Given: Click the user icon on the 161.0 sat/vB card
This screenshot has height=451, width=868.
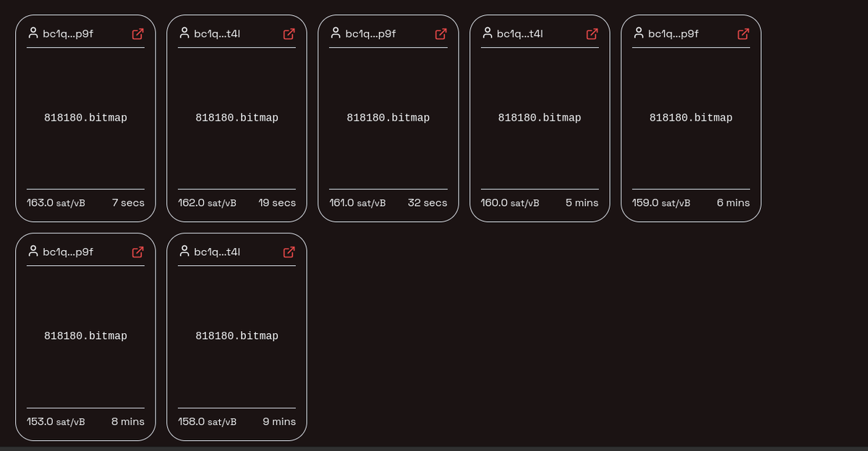Looking at the screenshot, I should click(x=335, y=33).
